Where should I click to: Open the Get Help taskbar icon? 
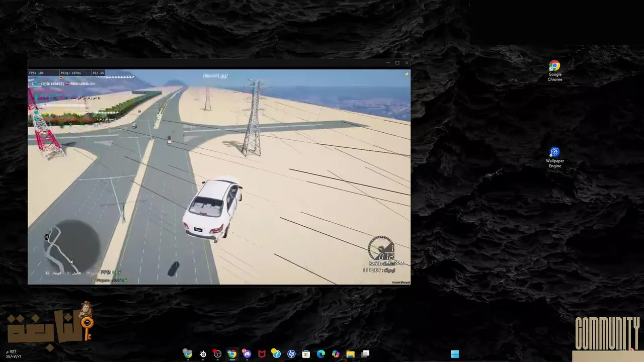pyautogui.click(x=276, y=354)
